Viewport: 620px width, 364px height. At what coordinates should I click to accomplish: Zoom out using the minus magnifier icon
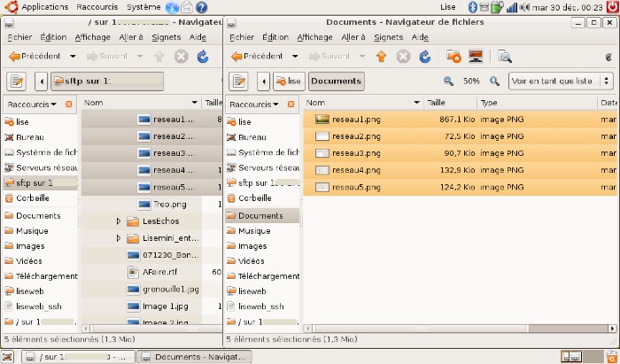point(448,81)
